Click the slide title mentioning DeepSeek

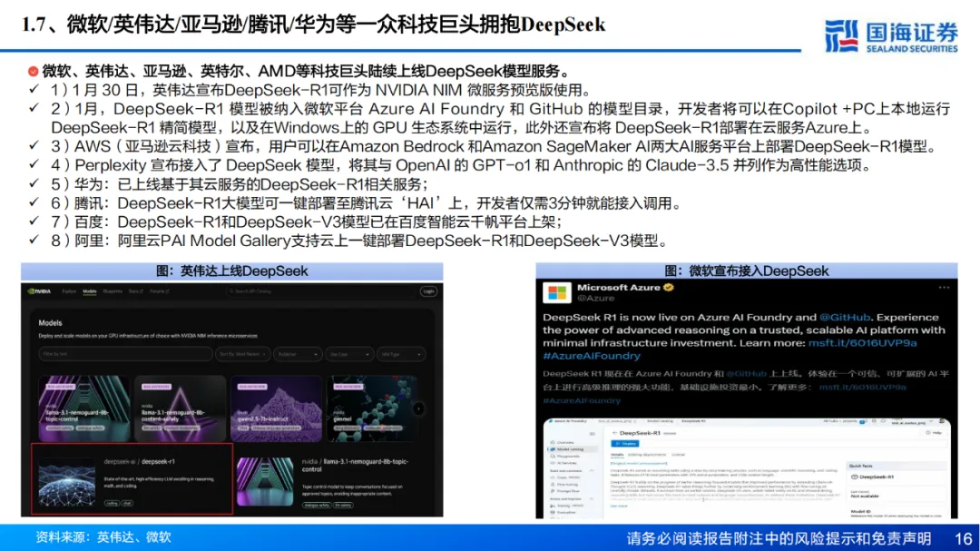313,25
